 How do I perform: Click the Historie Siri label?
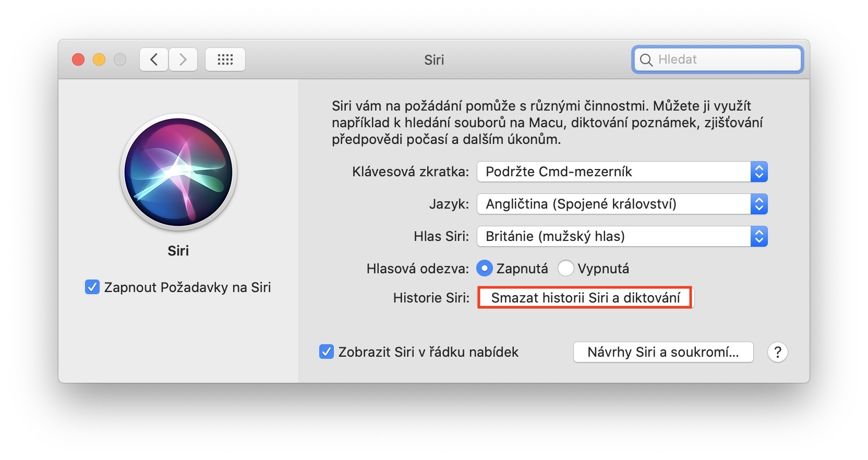pyautogui.click(x=431, y=298)
